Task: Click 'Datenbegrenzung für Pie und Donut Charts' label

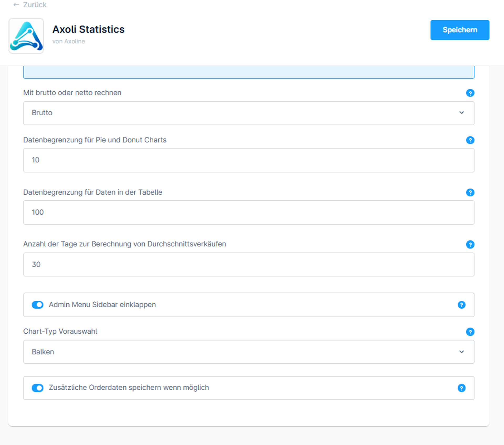Action: 95,140
